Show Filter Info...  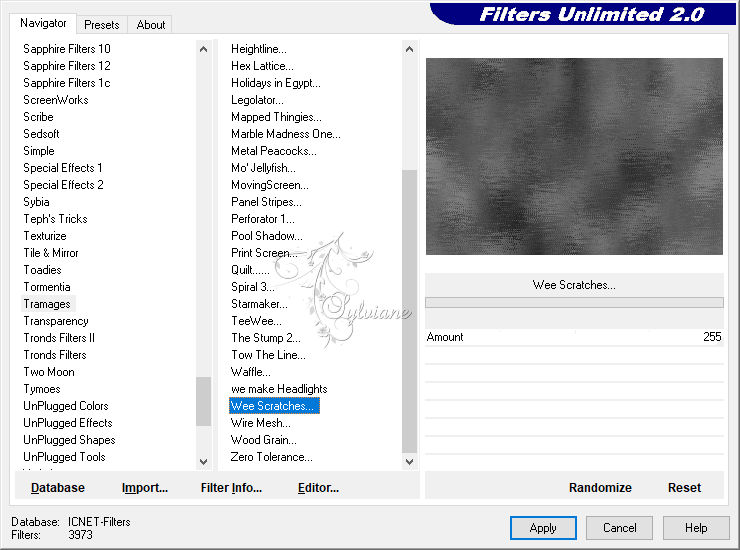231,488
